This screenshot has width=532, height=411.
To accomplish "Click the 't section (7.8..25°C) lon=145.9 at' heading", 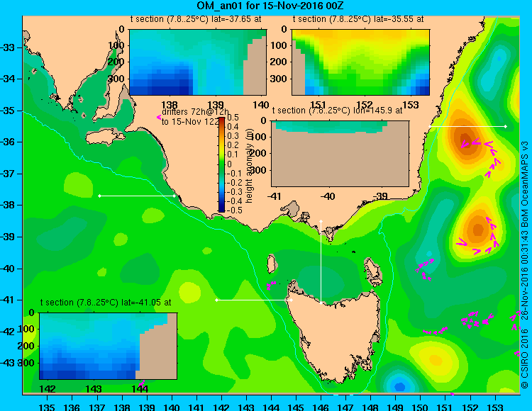I will point(338,111).
